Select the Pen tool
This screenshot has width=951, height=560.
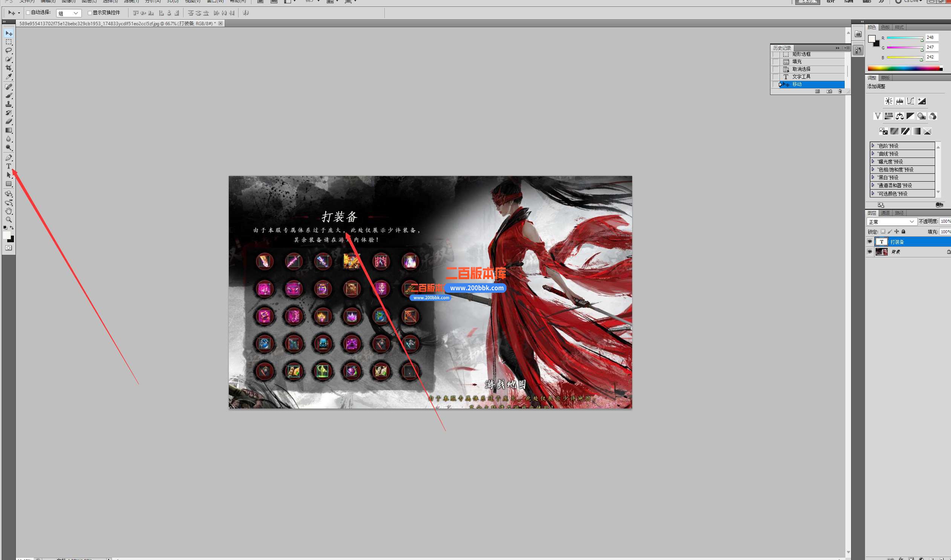pyautogui.click(x=9, y=158)
